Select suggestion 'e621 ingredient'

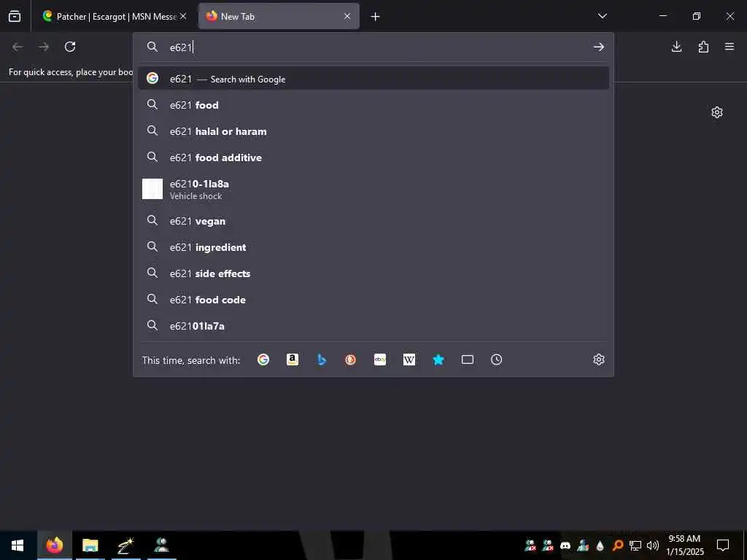coord(373,247)
